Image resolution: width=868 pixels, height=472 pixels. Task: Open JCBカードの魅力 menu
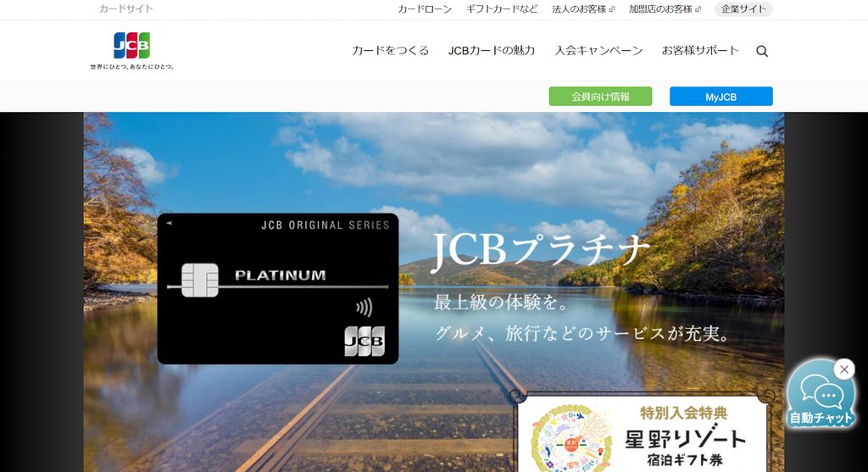tap(492, 51)
